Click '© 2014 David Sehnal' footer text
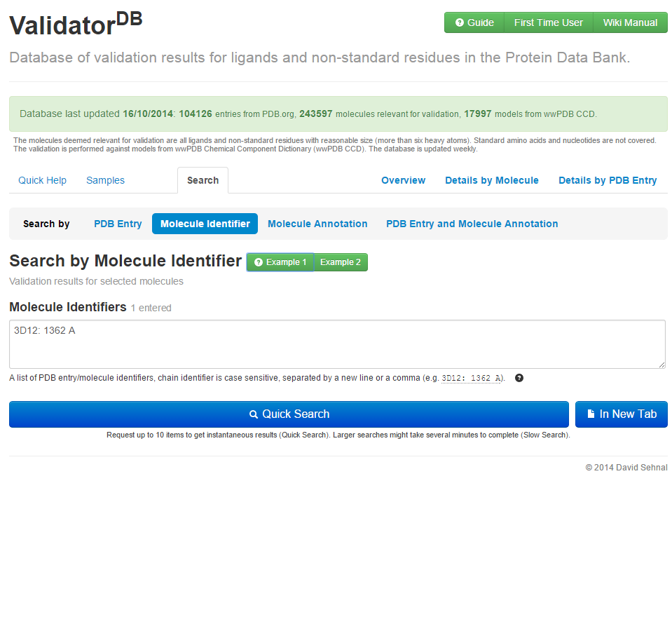The width and height of the screenshot is (672, 631). [626, 468]
